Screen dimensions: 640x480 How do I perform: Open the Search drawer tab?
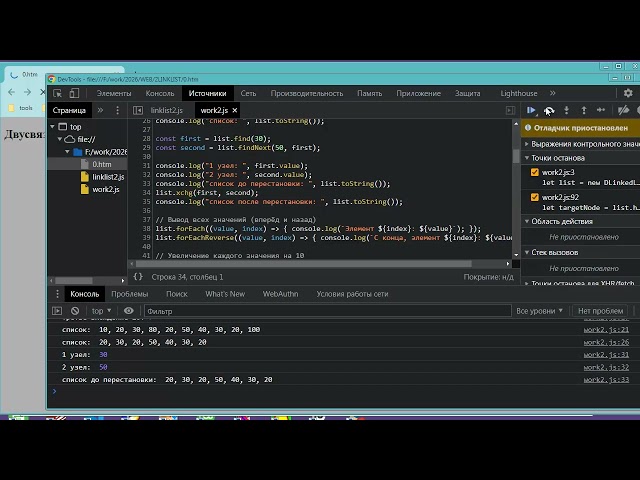[177, 294]
